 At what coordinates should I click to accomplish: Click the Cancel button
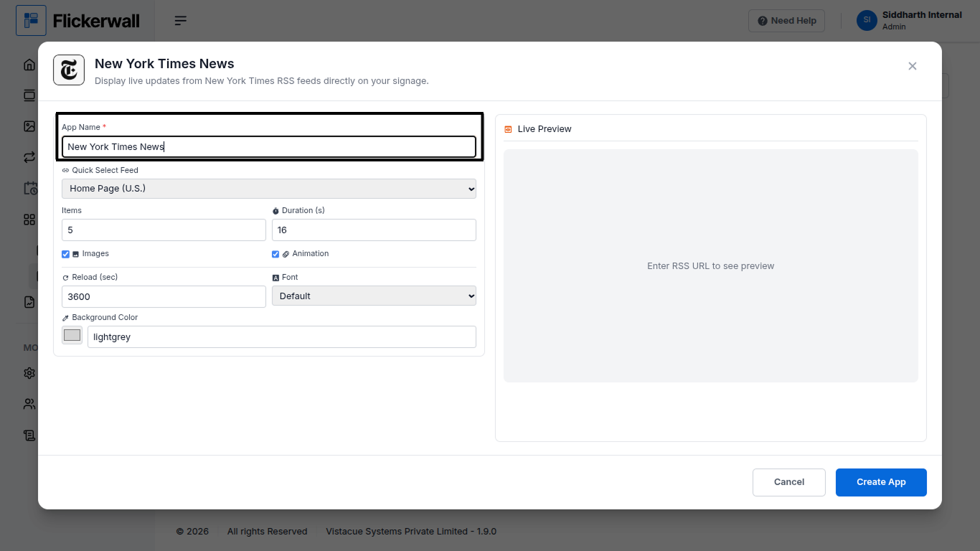coord(789,482)
